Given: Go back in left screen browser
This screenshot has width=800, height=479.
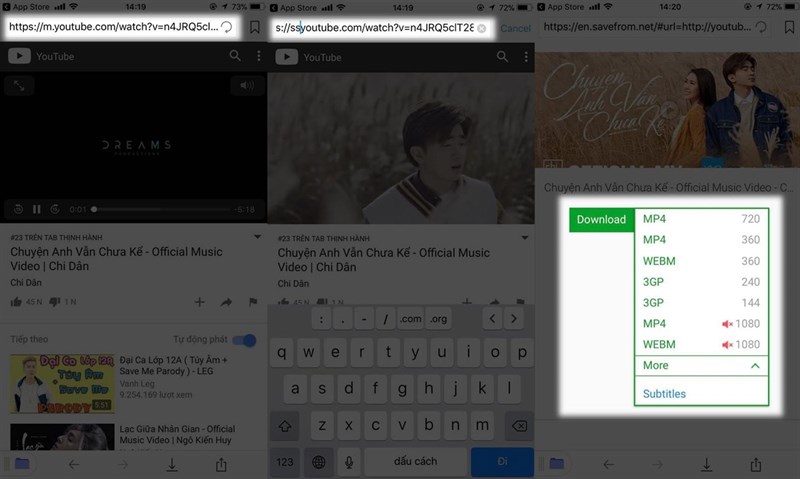Looking at the screenshot, I should 74,464.
